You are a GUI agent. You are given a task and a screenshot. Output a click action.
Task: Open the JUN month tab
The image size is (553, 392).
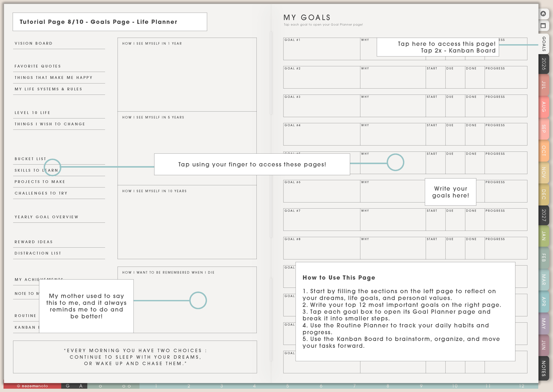(544, 345)
